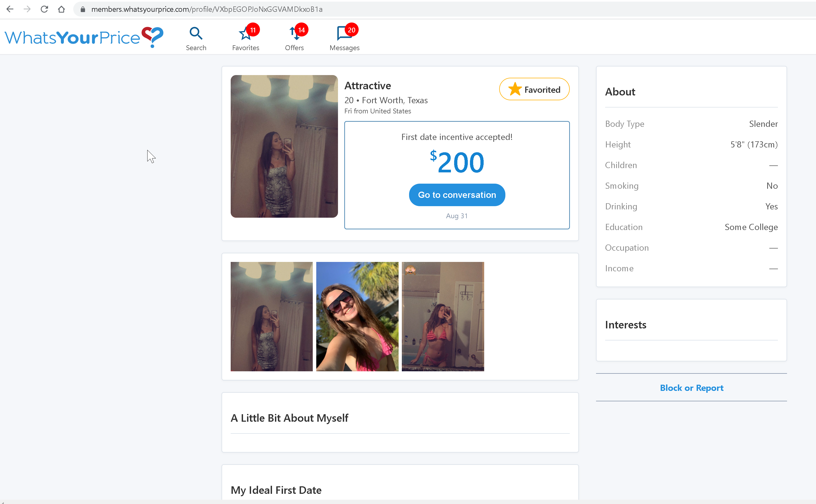
Task: Click the Aug 31 date text
Action: pos(457,216)
